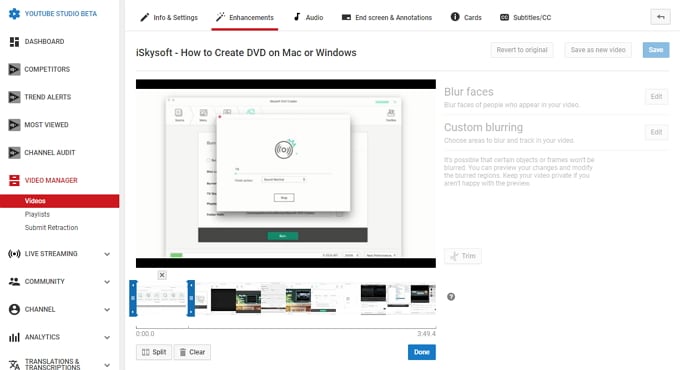Click Edit button for Blur faces

tap(656, 96)
